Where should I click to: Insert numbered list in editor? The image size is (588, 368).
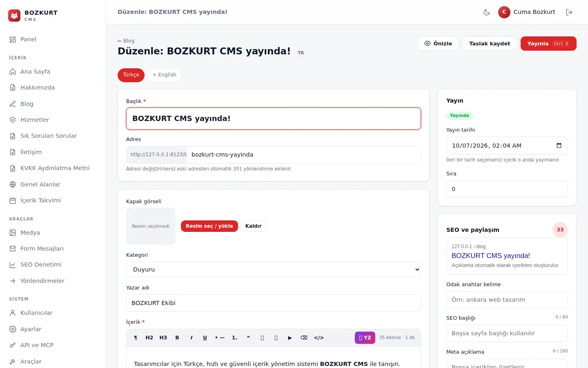pyautogui.click(x=235, y=338)
